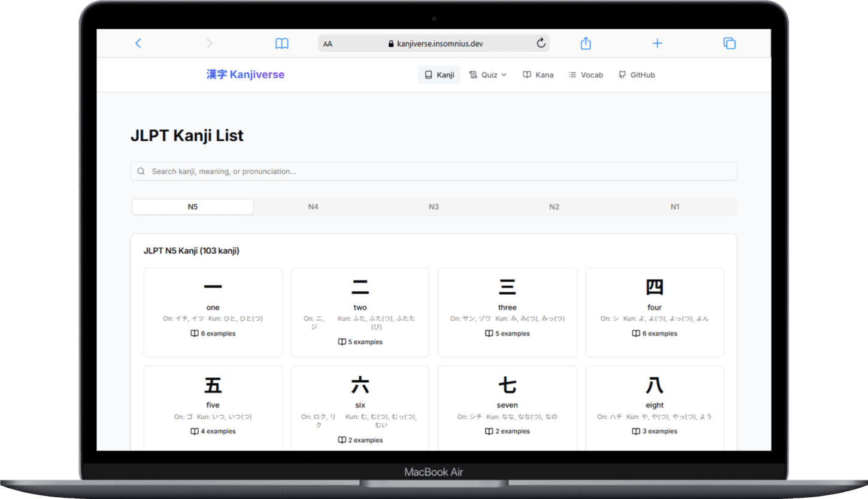
Task: Go to the Vocab page
Action: [585, 75]
